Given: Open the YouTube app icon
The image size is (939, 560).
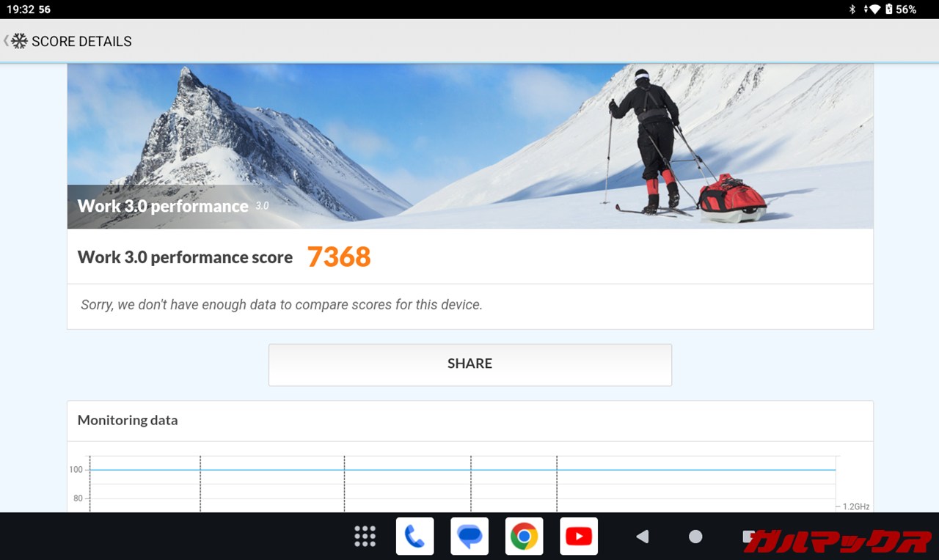Looking at the screenshot, I should (579, 537).
